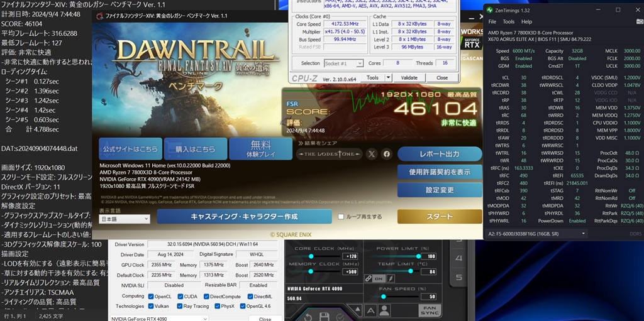This screenshot has height=321, width=644.
Task: Click the lightning bolt icon in Afterburner
Action: [x=391, y=278]
